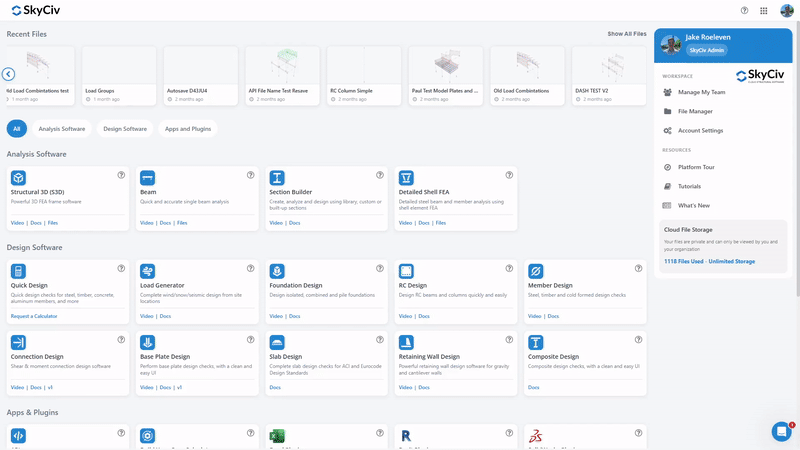Open Section Builder icon
Screen dimensions: 800x450
point(277,178)
